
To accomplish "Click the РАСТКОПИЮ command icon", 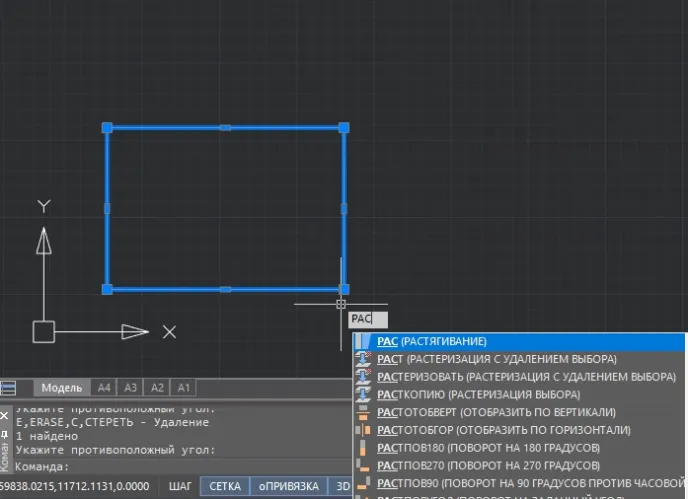I will point(364,395).
